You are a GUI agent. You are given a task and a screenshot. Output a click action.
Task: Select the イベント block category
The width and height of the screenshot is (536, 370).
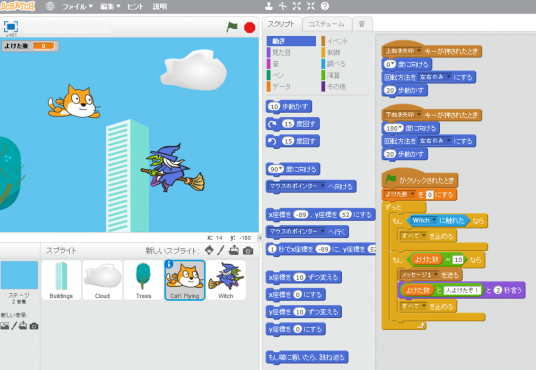pyautogui.click(x=335, y=41)
